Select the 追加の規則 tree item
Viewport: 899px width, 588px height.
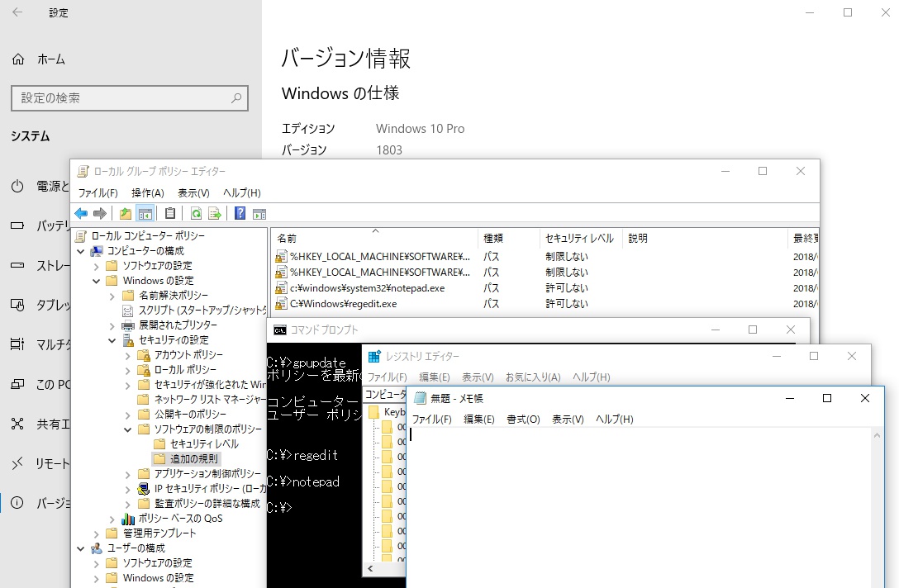click(x=194, y=459)
